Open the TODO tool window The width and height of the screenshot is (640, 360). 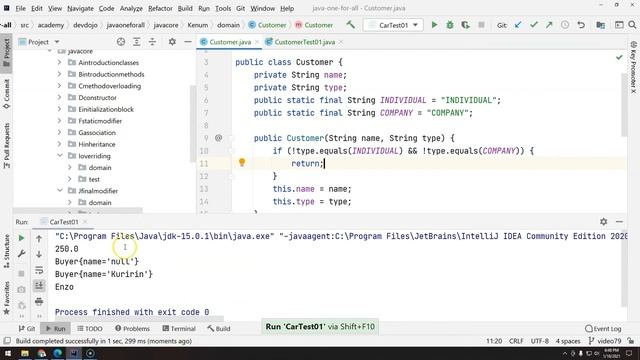tap(89, 329)
